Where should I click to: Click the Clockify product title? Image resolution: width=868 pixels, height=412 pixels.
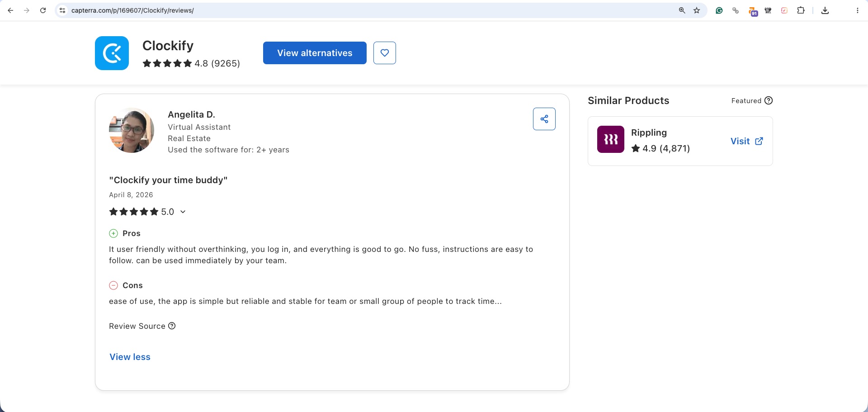click(x=168, y=46)
